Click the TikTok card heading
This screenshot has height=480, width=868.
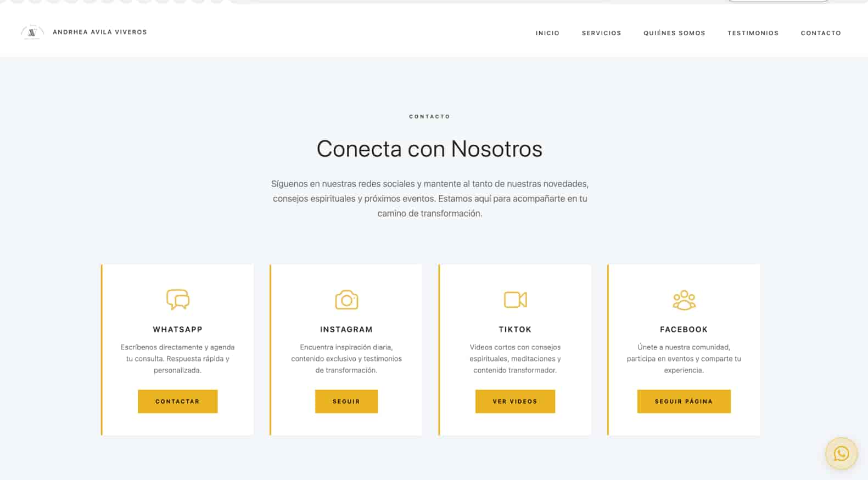coord(515,329)
